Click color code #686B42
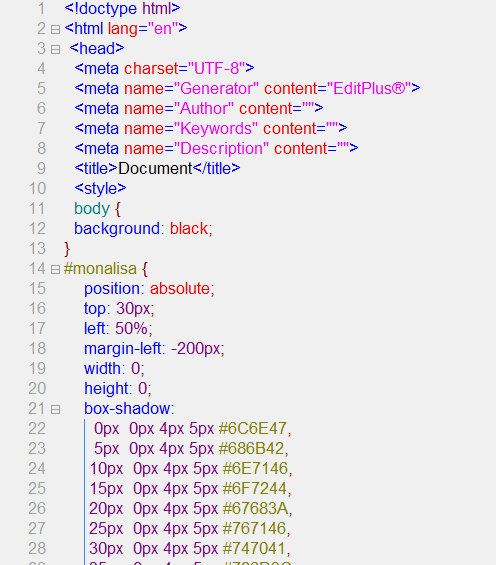This screenshot has height=565, width=496. click(251, 448)
